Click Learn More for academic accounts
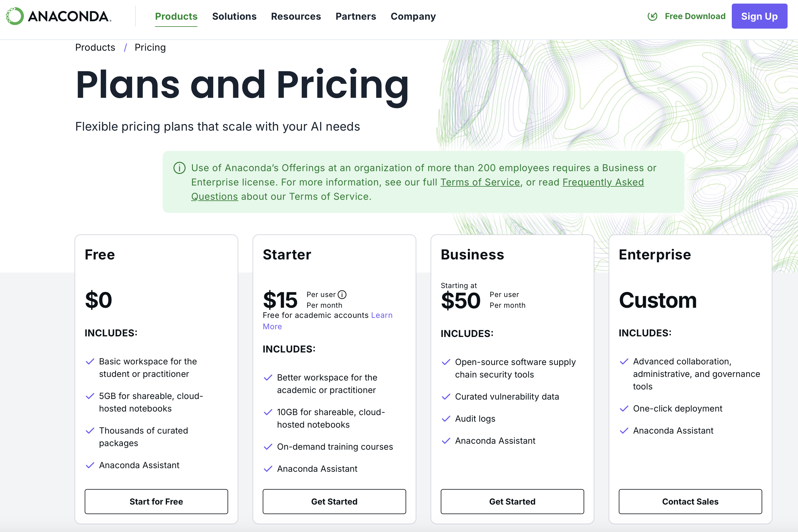This screenshot has width=798, height=532. tap(381, 315)
